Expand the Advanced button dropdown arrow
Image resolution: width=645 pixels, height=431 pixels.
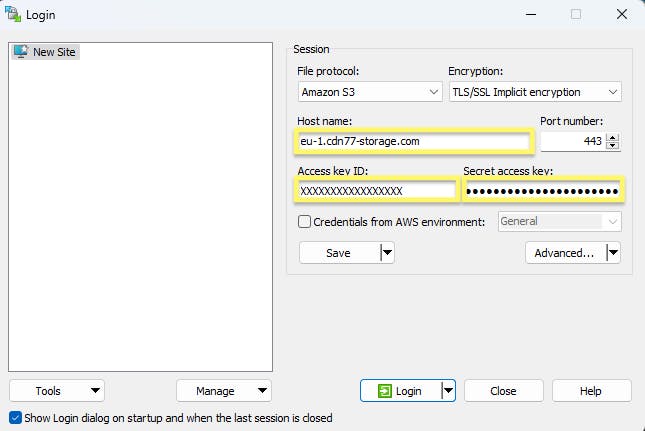pos(613,253)
